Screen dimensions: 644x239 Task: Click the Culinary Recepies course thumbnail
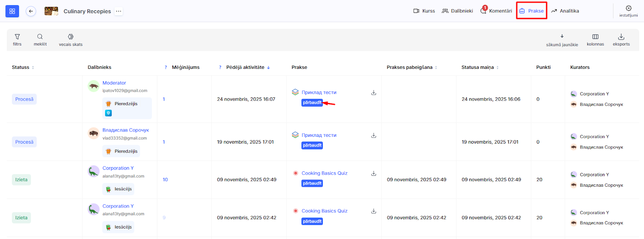pos(51,11)
